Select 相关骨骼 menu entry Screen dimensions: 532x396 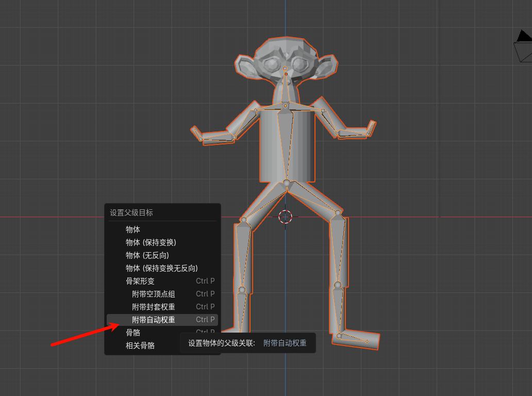[x=140, y=345]
